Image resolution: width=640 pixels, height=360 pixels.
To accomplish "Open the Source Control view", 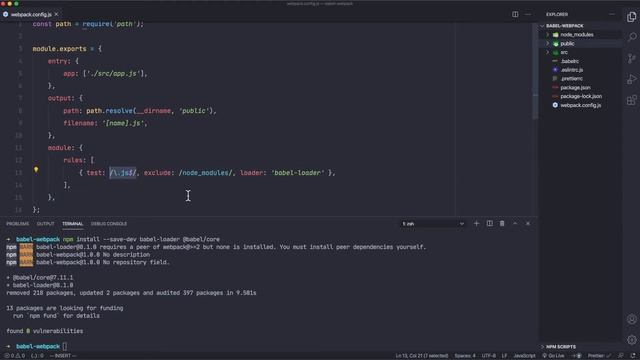I will [631, 58].
